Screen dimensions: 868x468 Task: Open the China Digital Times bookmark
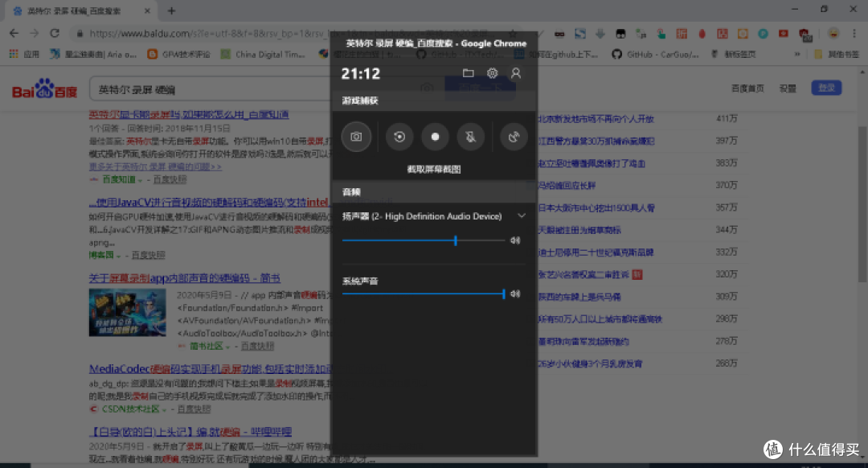pyautogui.click(x=264, y=54)
